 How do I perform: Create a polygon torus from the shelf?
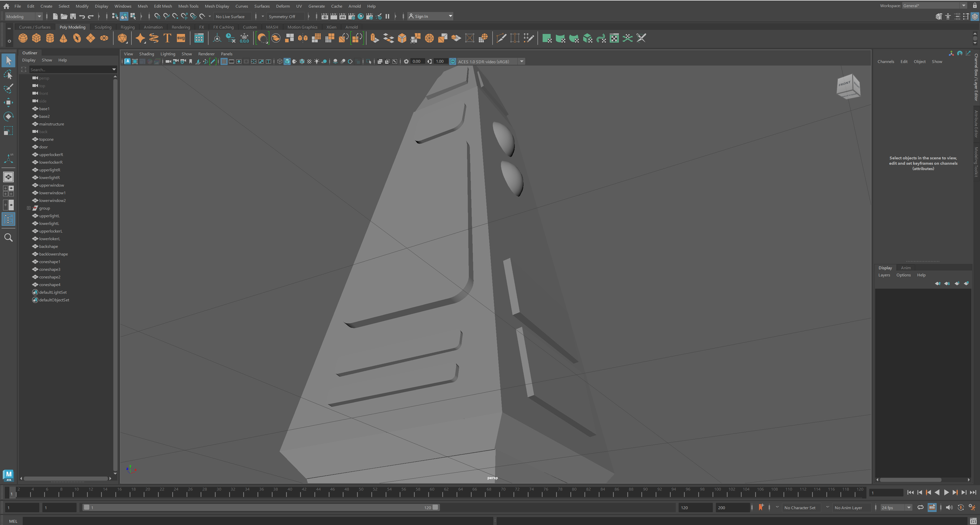point(77,38)
